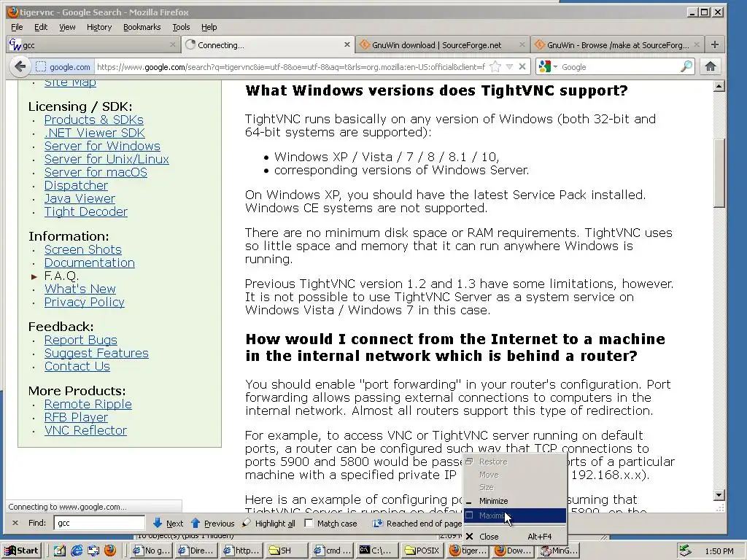This screenshot has width=747, height=560.
Task: Toggle Highlight all in find bar
Action: click(268, 523)
